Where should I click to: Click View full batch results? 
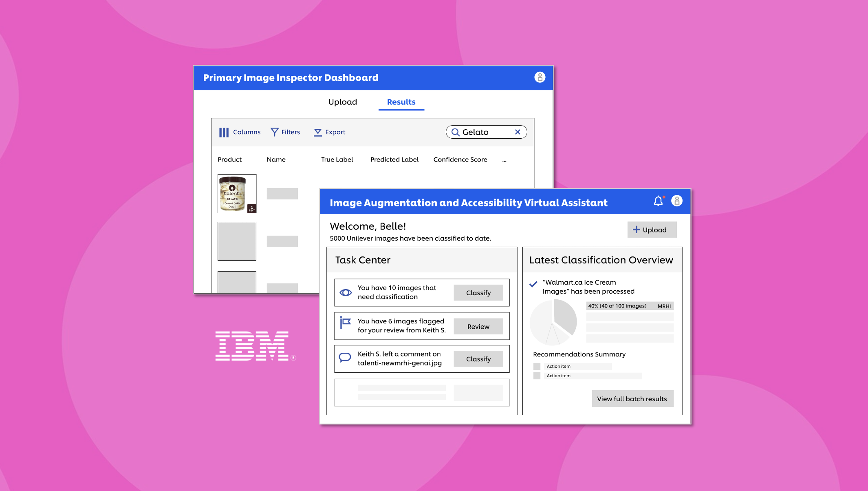[632, 398]
